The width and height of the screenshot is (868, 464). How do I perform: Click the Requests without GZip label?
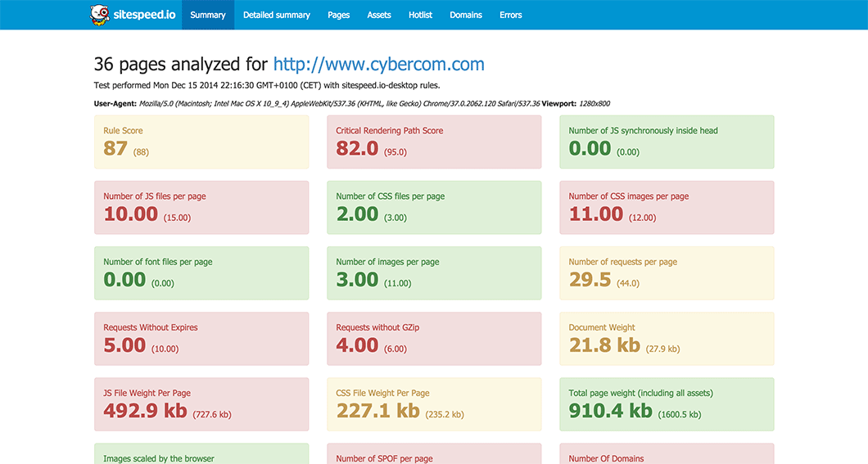(x=377, y=327)
